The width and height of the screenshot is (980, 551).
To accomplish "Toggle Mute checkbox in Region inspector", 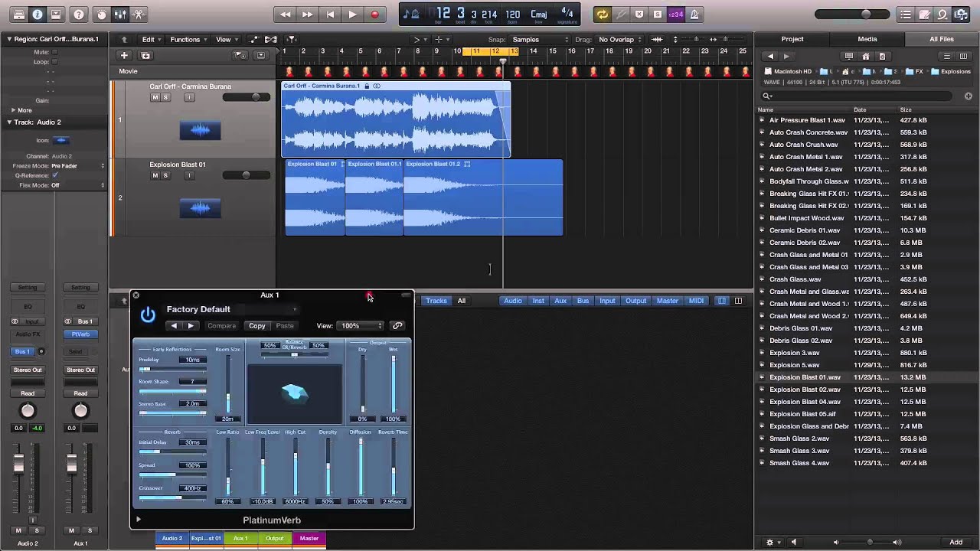I will click(54, 52).
